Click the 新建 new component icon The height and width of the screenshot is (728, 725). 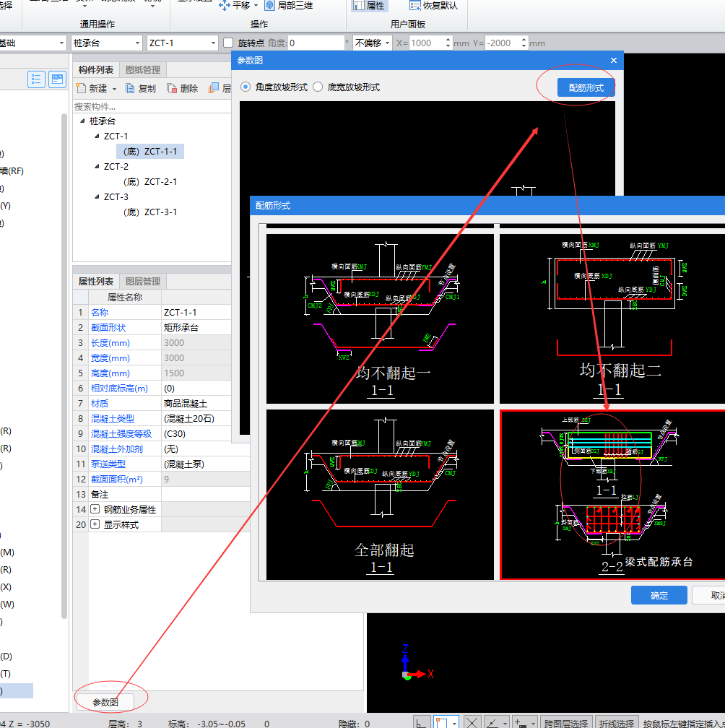coord(81,88)
